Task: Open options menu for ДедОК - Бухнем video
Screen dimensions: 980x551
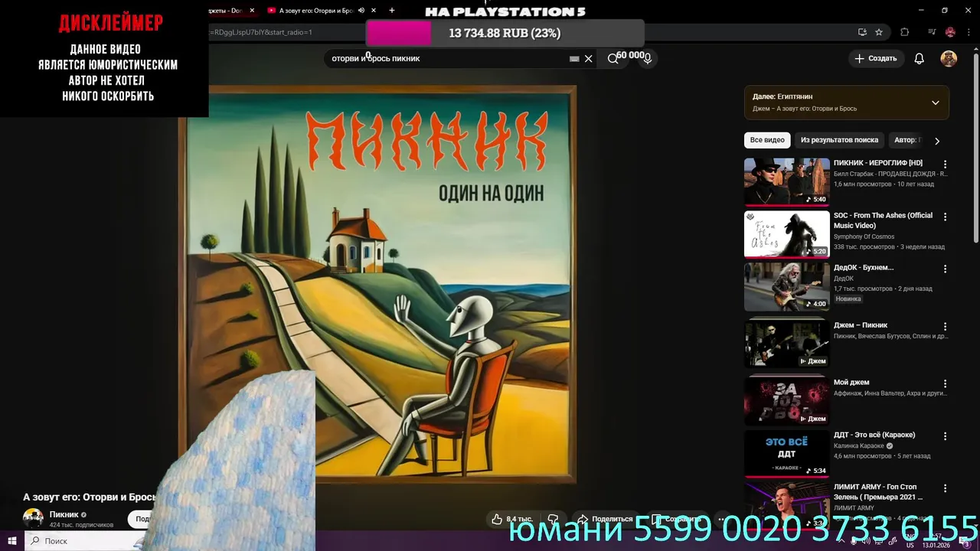Action: click(945, 269)
